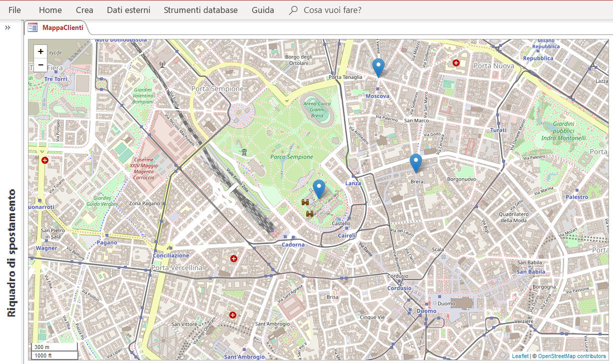Screen dimensions: 613x364
Task: Click the Moscova station label
Action: (378, 96)
